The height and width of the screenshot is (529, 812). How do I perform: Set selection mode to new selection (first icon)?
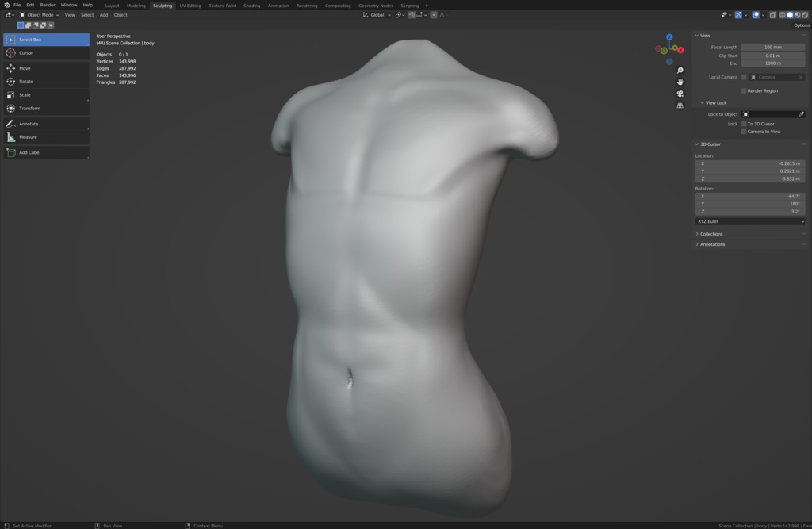tap(21, 25)
